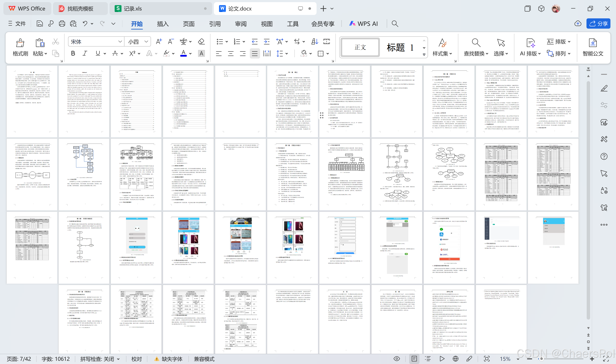Click the 分享 share button
The height and width of the screenshot is (364, 616).
click(x=598, y=23)
